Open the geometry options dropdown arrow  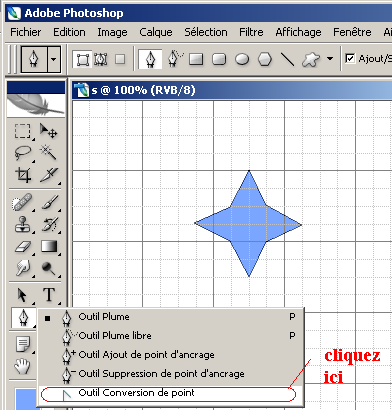330,59
